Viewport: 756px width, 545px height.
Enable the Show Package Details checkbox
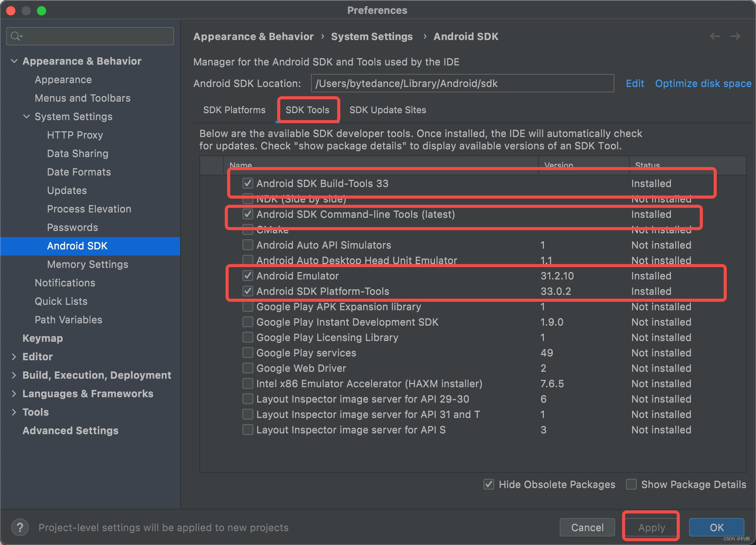click(x=631, y=484)
